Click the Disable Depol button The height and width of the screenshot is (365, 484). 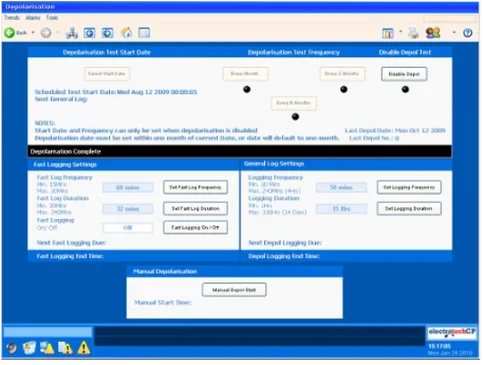pos(404,74)
